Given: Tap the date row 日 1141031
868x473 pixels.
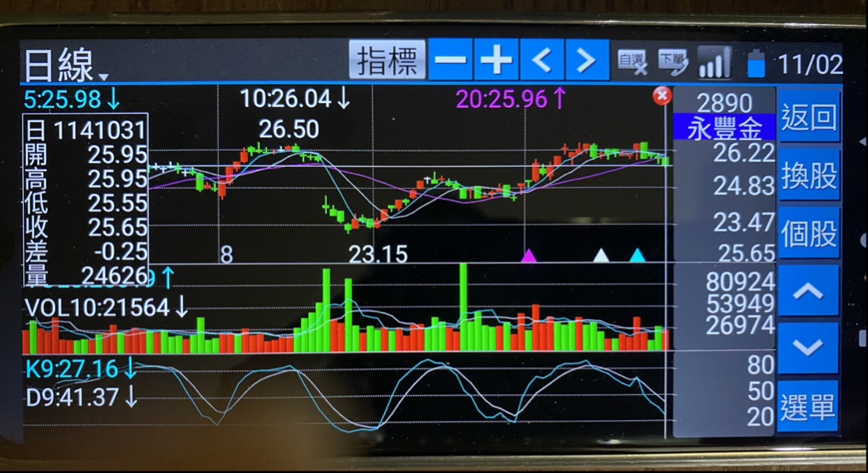Looking at the screenshot, I should pos(86,130).
